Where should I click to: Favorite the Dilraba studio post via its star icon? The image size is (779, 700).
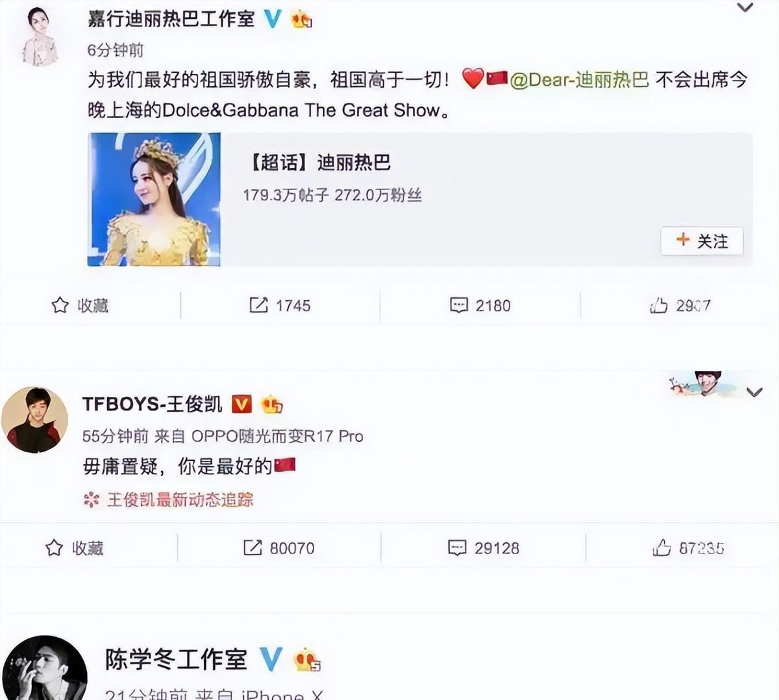click(60, 305)
